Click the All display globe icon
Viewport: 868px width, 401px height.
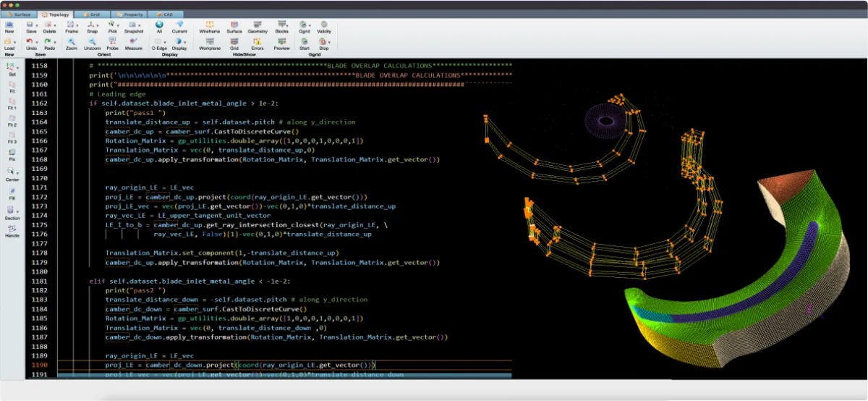point(158,24)
